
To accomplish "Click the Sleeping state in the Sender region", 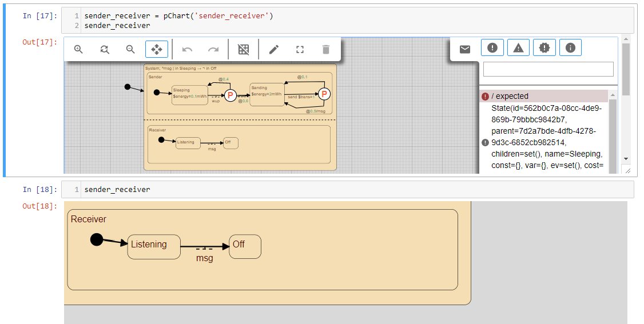I will tap(189, 94).
